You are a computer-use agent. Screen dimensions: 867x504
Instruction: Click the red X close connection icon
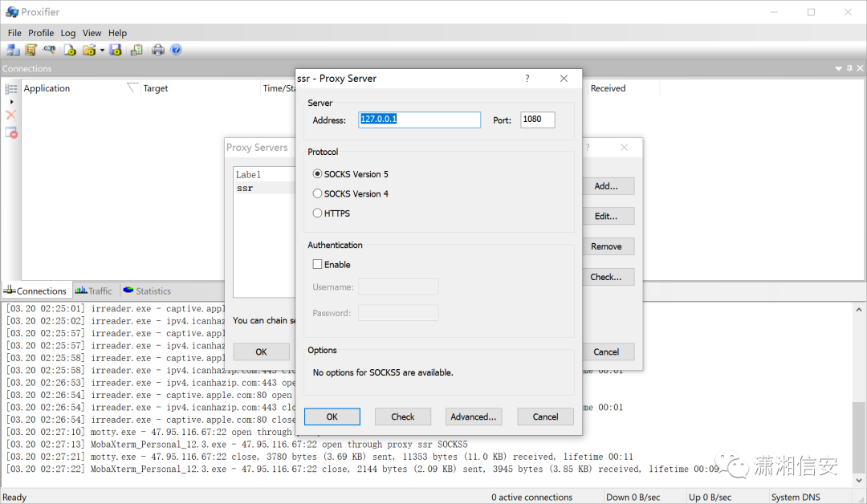(11, 115)
